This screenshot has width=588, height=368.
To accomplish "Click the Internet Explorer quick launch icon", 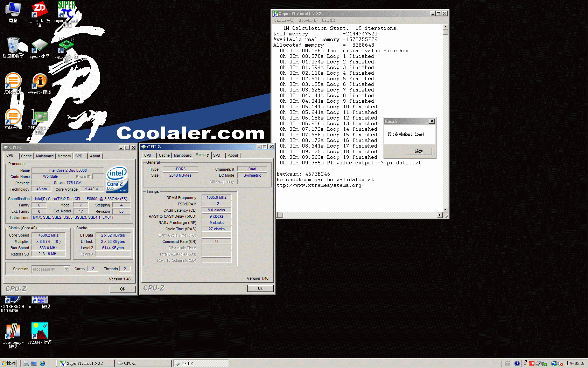I will [42, 363].
